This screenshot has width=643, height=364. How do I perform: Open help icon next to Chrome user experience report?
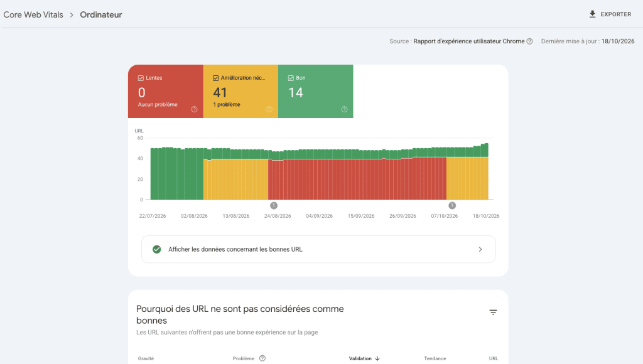click(x=529, y=41)
